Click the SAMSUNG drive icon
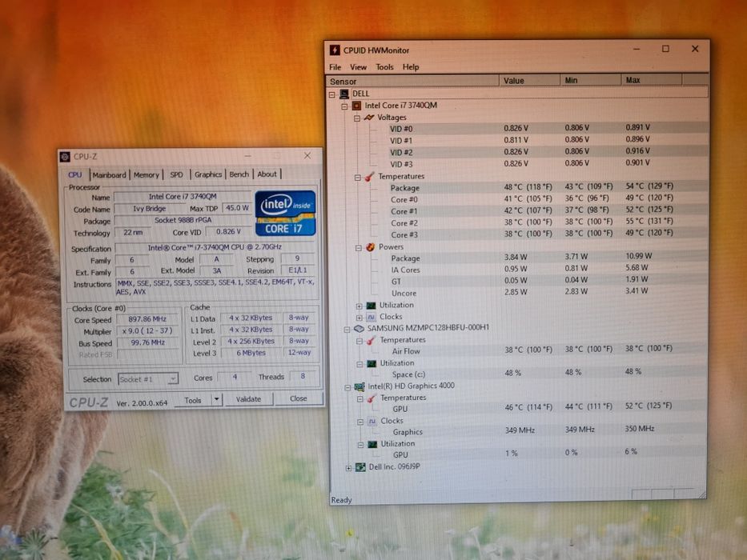This screenshot has width=747, height=560. [359, 329]
